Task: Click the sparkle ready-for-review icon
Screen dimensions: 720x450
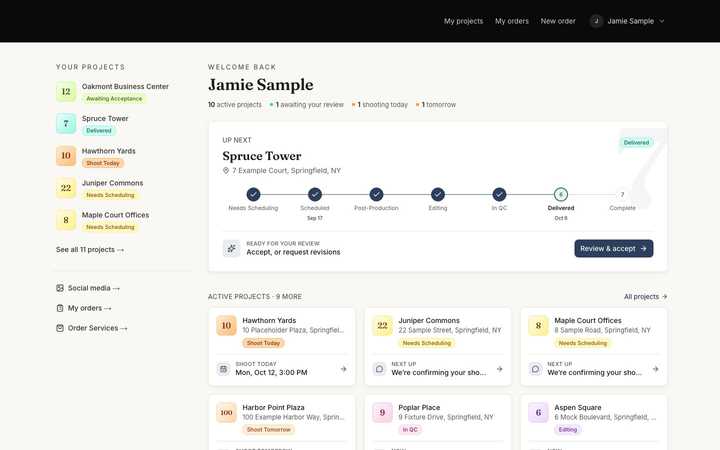Action: pos(231,248)
